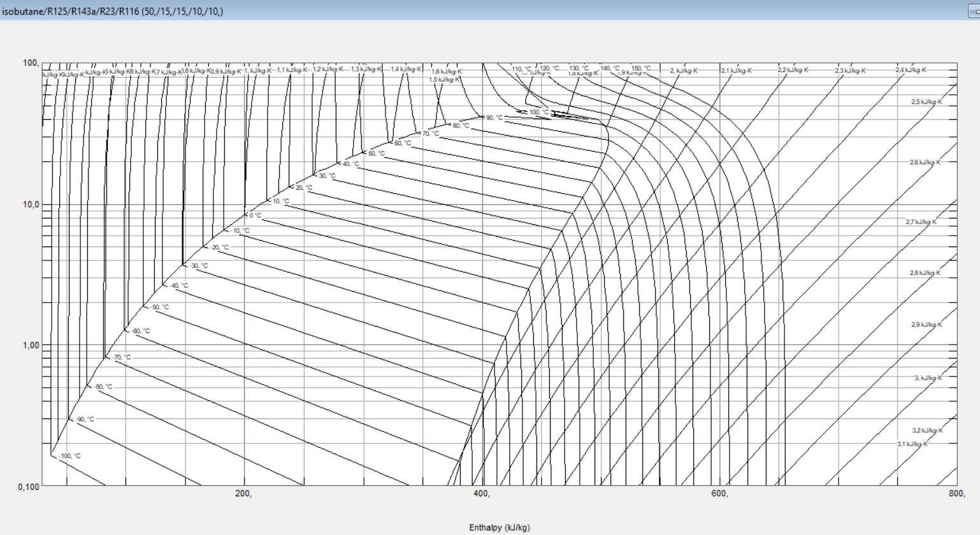Image resolution: width=980 pixels, height=535 pixels.
Task: Click the 800, enthalpy axis label
Action: pyautogui.click(x=956, y=494)
